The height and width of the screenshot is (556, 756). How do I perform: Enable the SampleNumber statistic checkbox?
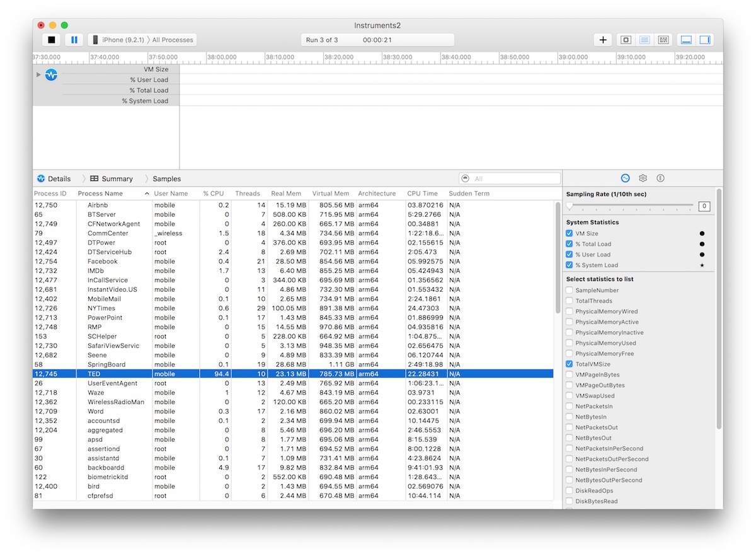(x=570, y=291)
